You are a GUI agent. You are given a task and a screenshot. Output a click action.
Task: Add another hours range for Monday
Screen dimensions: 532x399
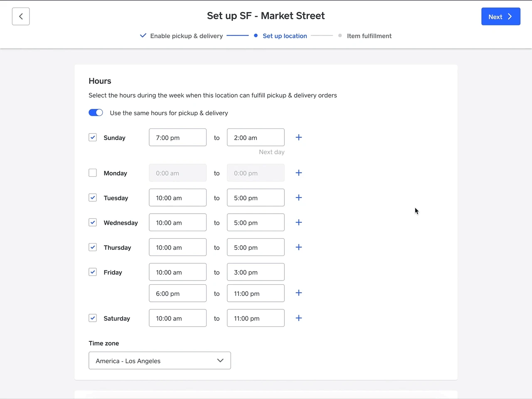299,173
